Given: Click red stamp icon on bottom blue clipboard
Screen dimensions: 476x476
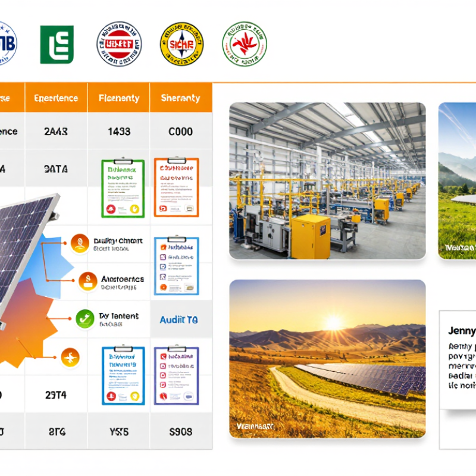Looking at the screenshot, I should coord(111,396).
